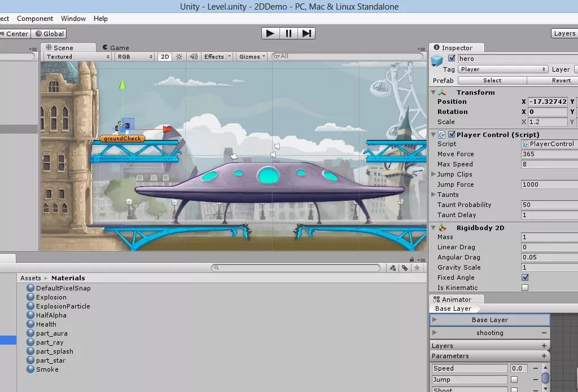Open the Component menu
This screenshot has width=578, height=392.
[x=35, y=19]
